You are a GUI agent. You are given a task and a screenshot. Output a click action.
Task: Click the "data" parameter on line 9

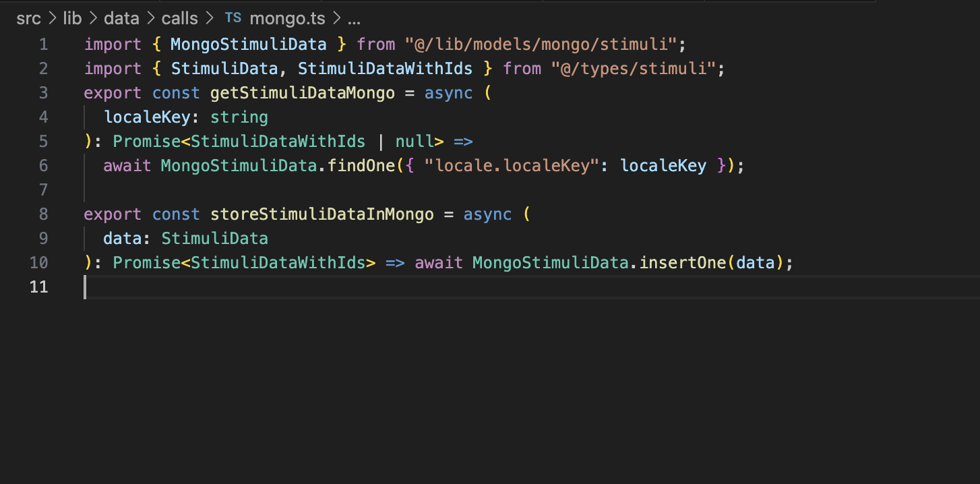123,239
